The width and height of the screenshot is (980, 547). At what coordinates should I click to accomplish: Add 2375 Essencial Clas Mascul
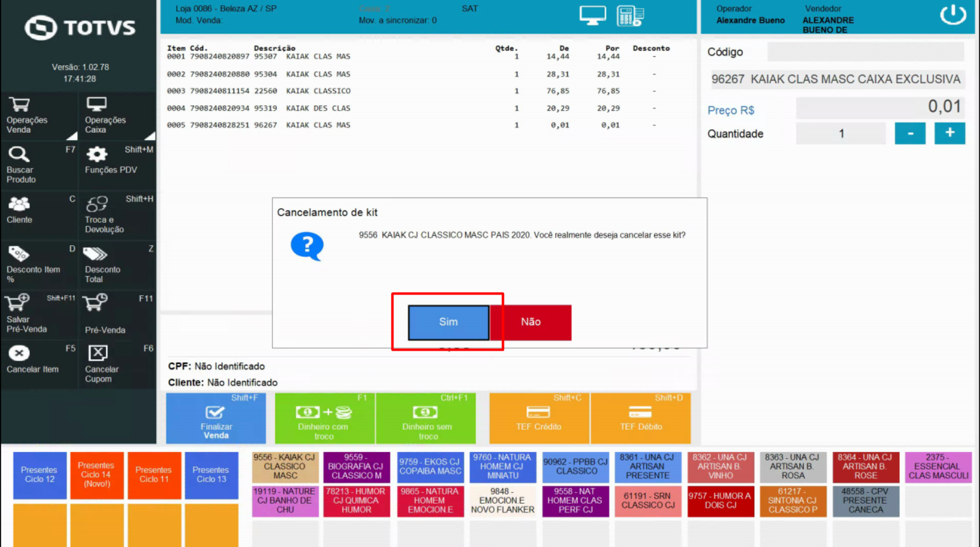point(938,467)
